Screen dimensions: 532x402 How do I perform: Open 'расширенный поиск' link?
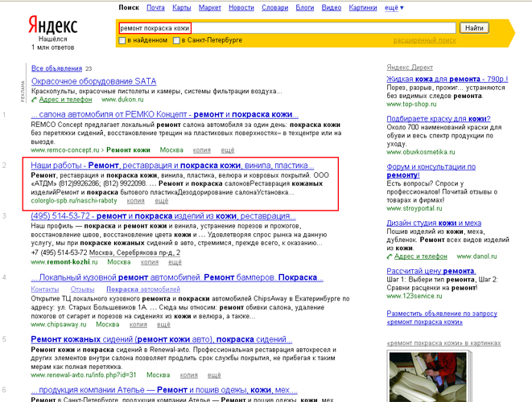click(x=424, y=40)
